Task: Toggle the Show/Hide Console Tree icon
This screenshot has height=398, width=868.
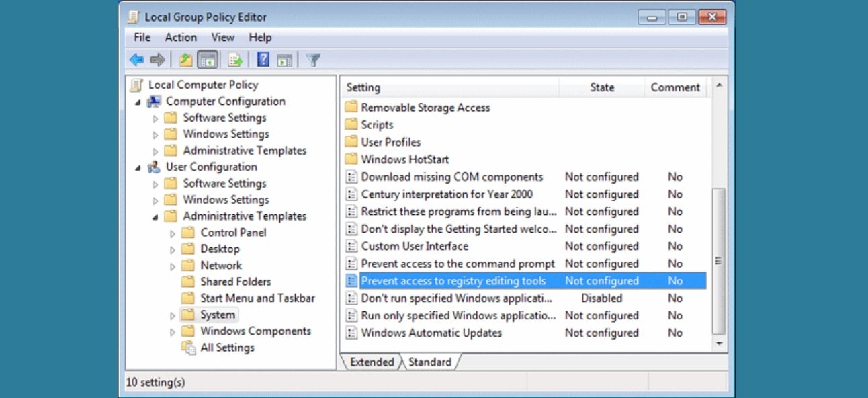Action: tap(207, 59)
